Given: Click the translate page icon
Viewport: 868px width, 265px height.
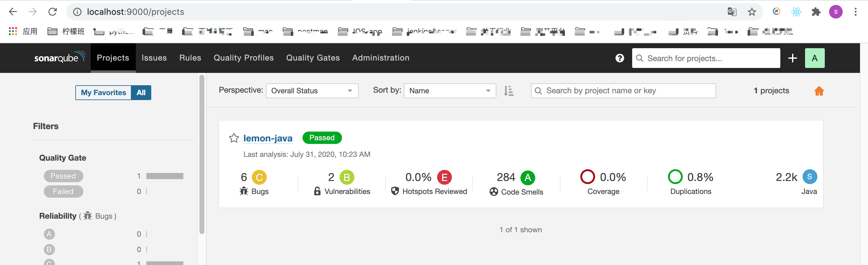Looking at the screenshot, I should 732,12.
